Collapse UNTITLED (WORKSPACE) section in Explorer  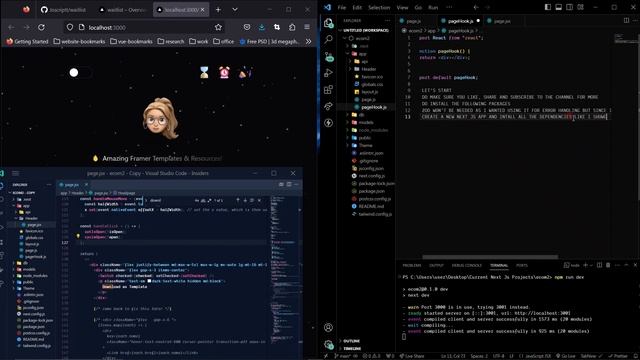click(365, 30)
